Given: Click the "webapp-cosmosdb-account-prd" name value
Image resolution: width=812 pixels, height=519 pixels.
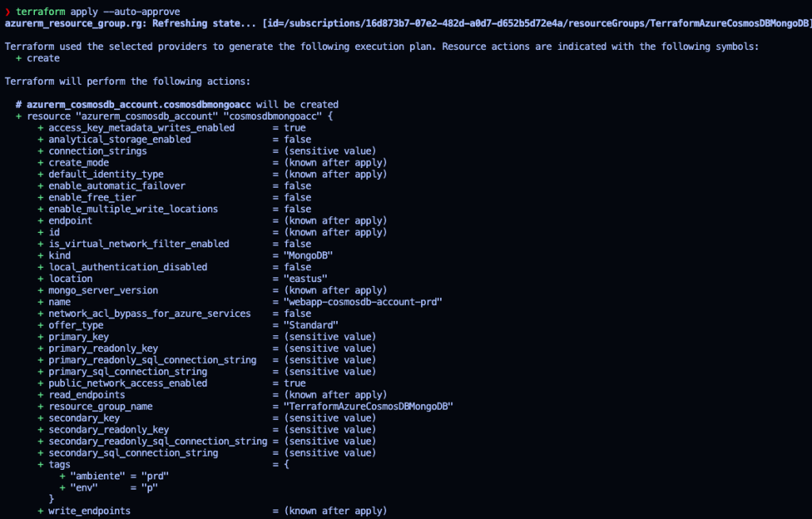Looking at the screenshot, I should tap(362, 302).
